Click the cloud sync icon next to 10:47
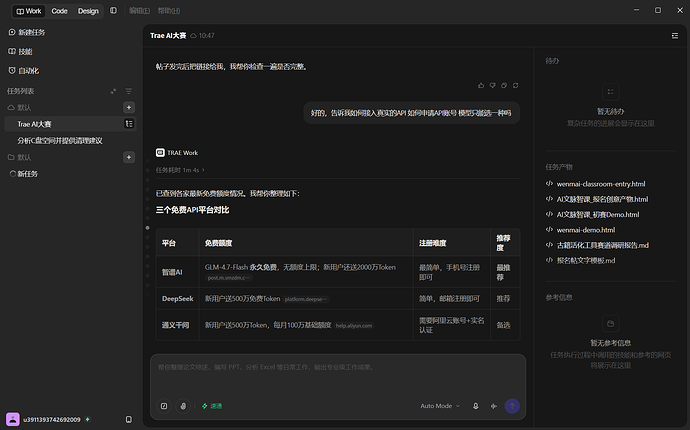Image resolution: width=690 pixels, height=430 pixels. 193,36
